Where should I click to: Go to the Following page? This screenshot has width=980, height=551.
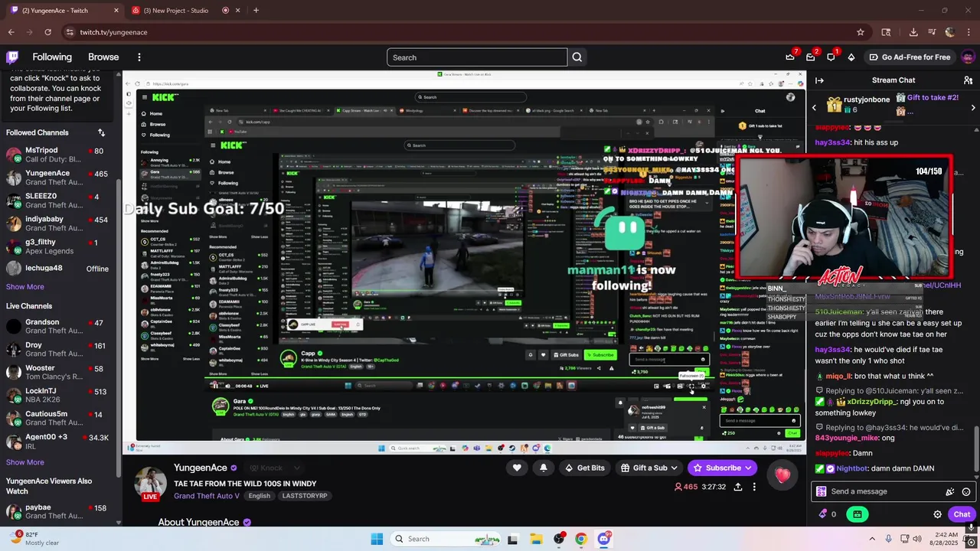(x=52, y=57)
